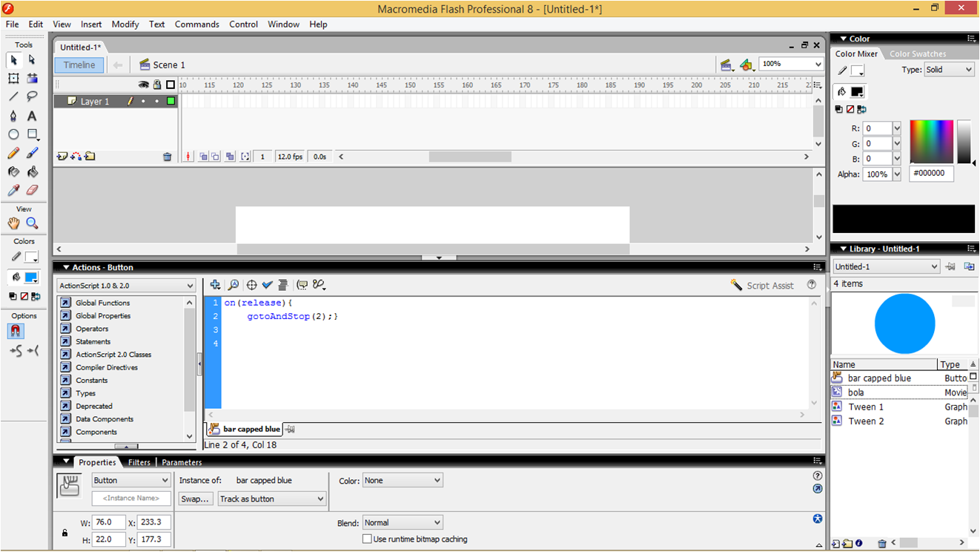Viewport: 980px width, 552px height.
Task: Open the Track as button dropdown
Action: point(272,499)
